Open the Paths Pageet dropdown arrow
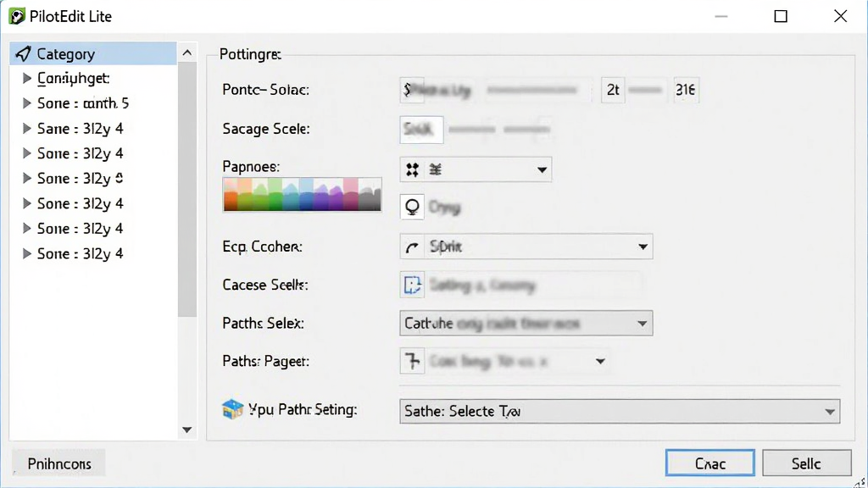The width and height of the screenshot is (868, 488). coord(600,361)
